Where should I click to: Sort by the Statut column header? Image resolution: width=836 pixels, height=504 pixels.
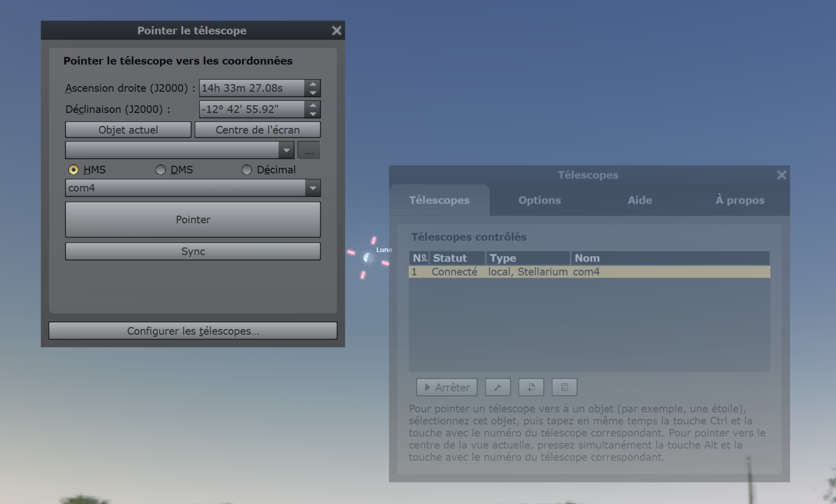[458, 258]
